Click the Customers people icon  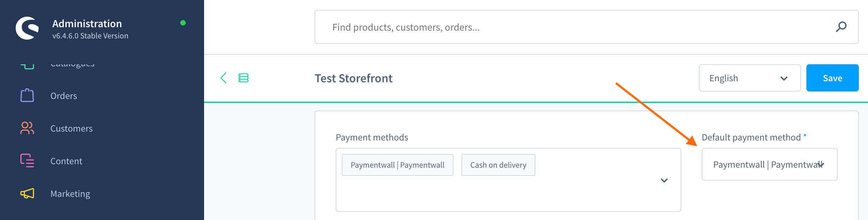[27, 128]
